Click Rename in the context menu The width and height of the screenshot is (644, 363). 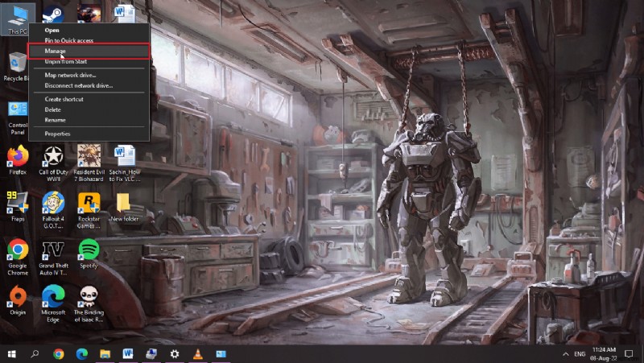pos(55,120)
